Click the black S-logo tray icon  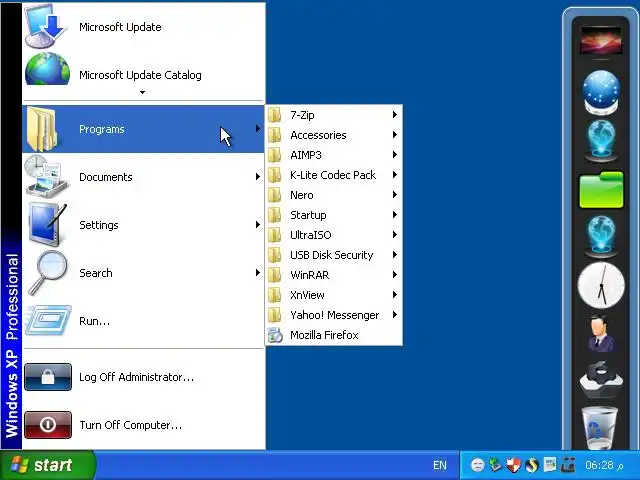[532, 465]
